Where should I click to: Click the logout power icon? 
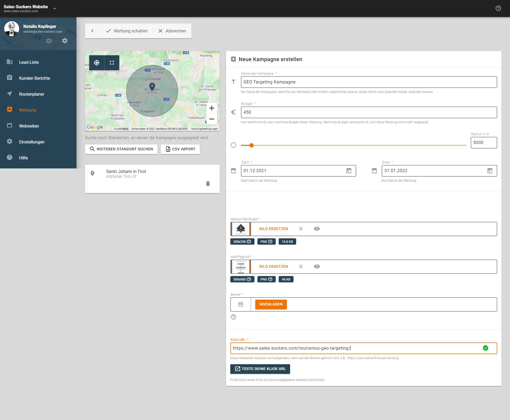(49, 41)
